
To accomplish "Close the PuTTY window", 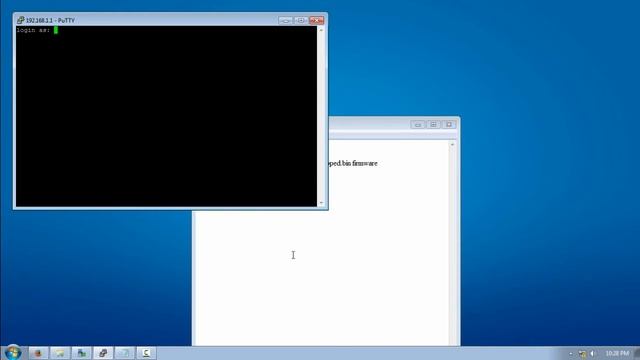I will 317,20.
